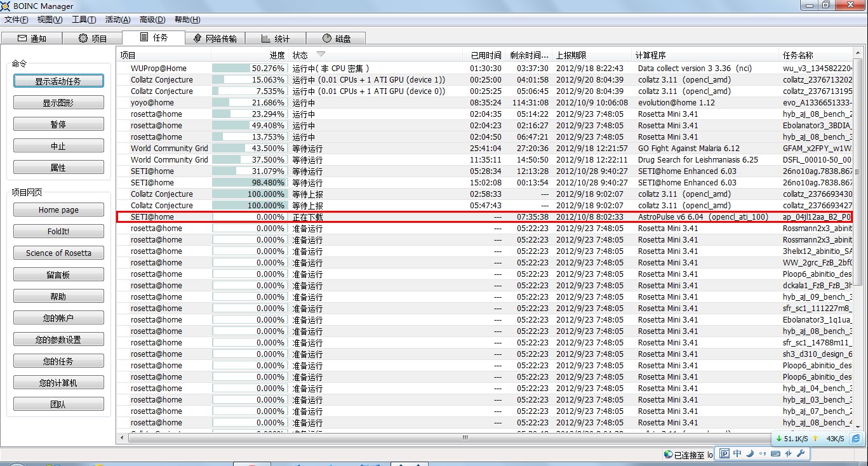Switch to the 统计 tab
Viewport: 868px width, 466px height.
tap(275, 38)
